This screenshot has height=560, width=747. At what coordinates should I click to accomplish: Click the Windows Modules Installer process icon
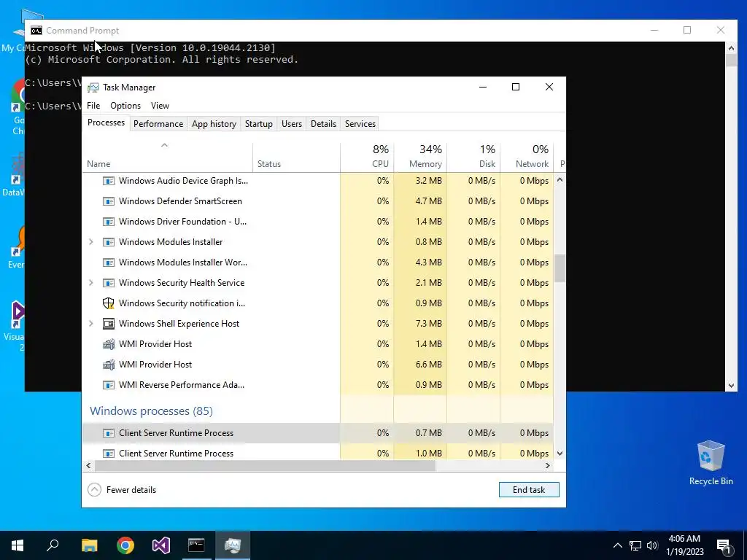point(109,242)
